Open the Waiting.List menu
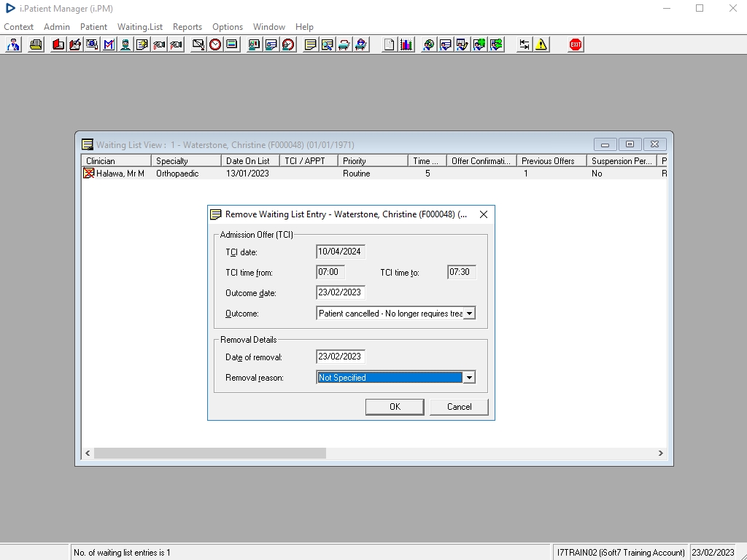The height and width of the screenshot is (560, 747). click(x=140, y=27)
